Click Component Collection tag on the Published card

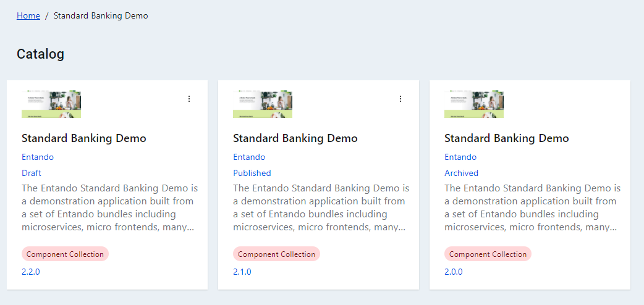276,254
